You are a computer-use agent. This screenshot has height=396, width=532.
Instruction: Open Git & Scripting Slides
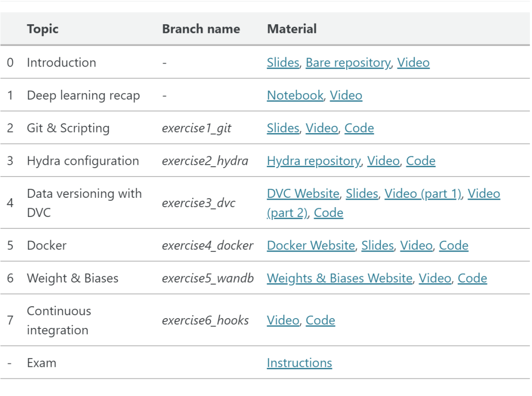[283, 128]
